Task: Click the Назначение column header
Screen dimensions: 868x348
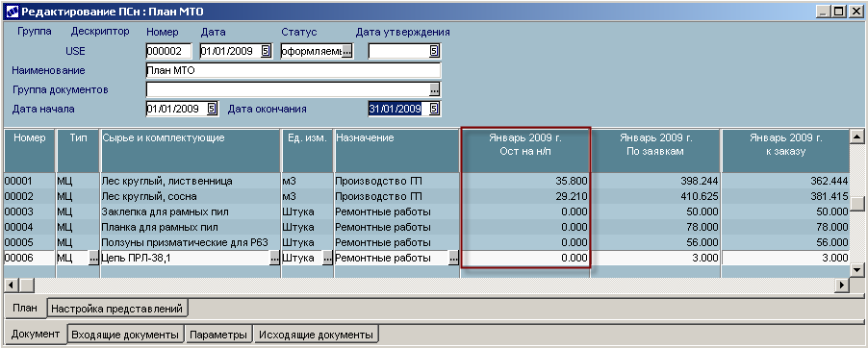Action: pyautogui.click(x=396, y=151)
